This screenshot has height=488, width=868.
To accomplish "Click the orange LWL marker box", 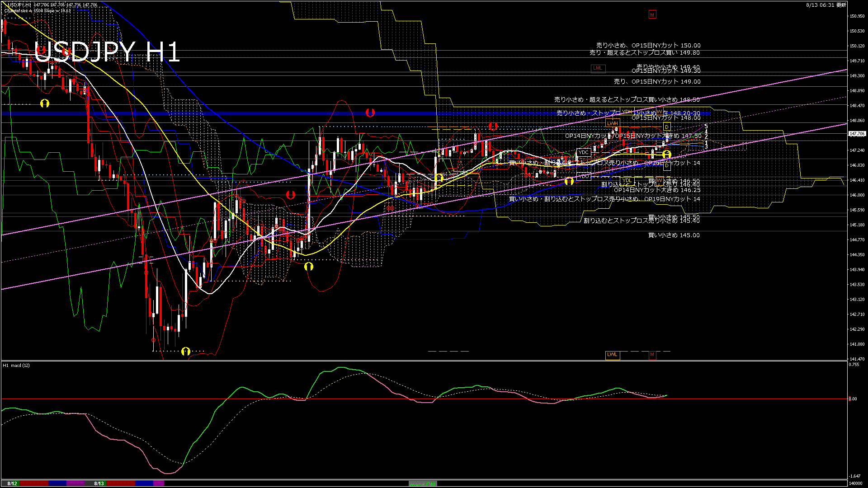I will 612,355.
